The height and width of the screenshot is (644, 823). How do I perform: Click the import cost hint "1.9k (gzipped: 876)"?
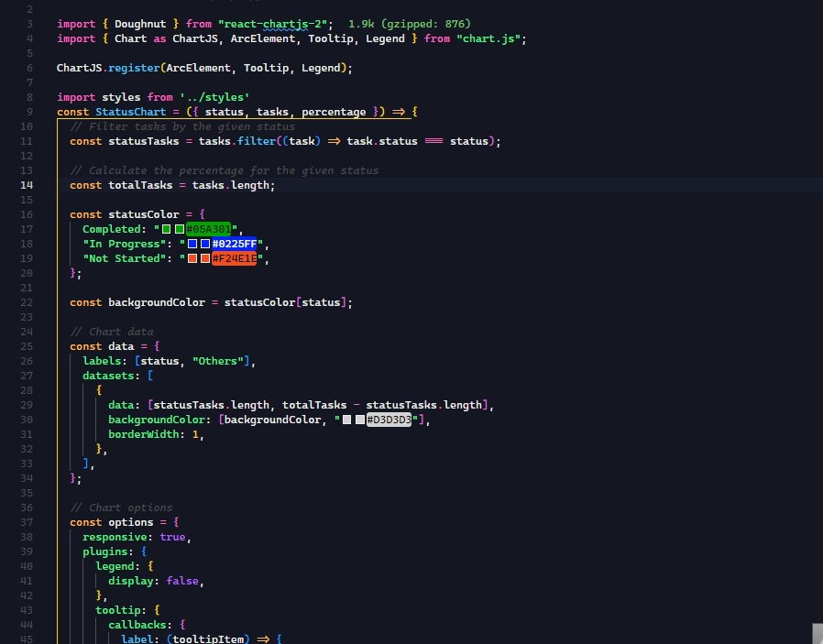(410, 24)
